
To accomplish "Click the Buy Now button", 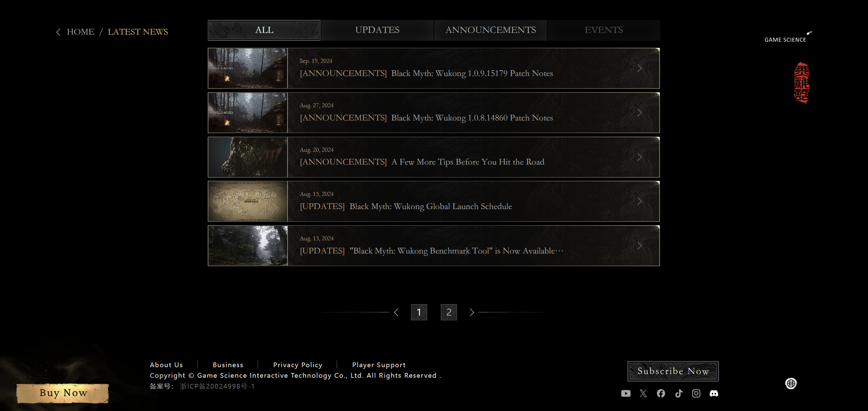I will [63, 393].
